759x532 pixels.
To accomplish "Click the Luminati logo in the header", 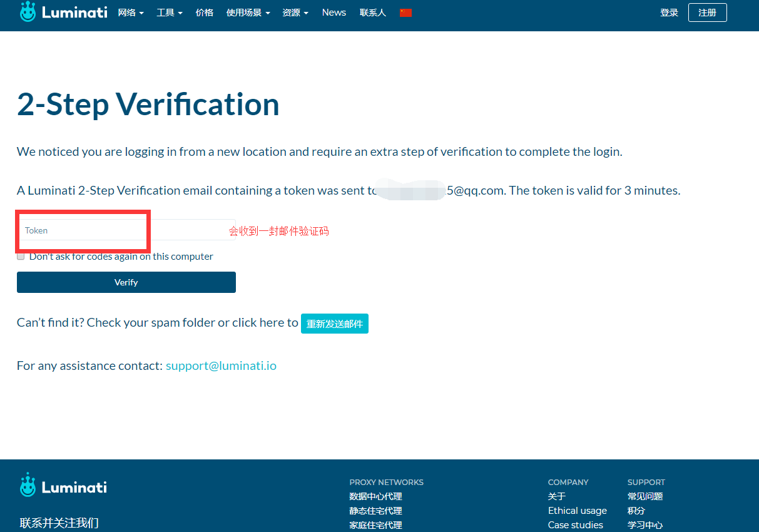I will (x=64, y=12).
